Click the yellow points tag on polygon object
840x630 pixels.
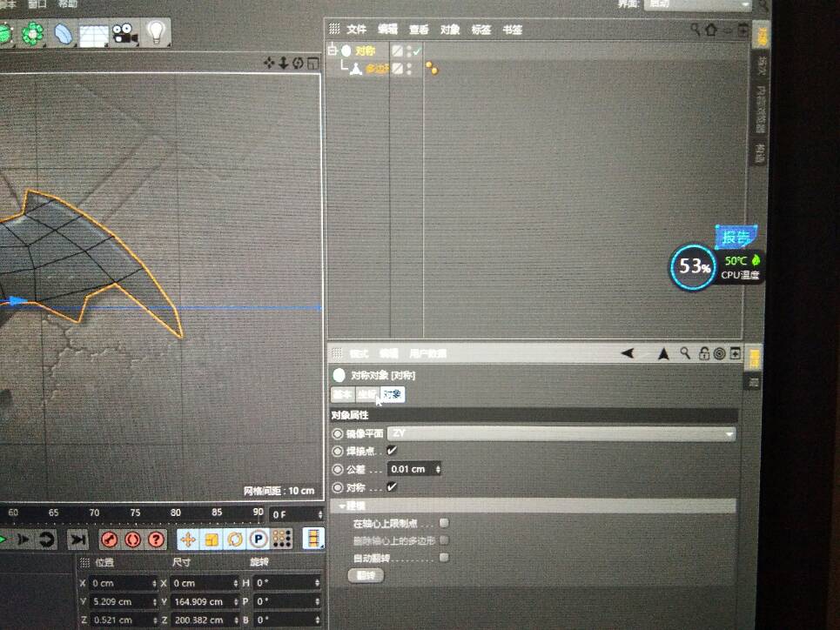click(432, 68)
